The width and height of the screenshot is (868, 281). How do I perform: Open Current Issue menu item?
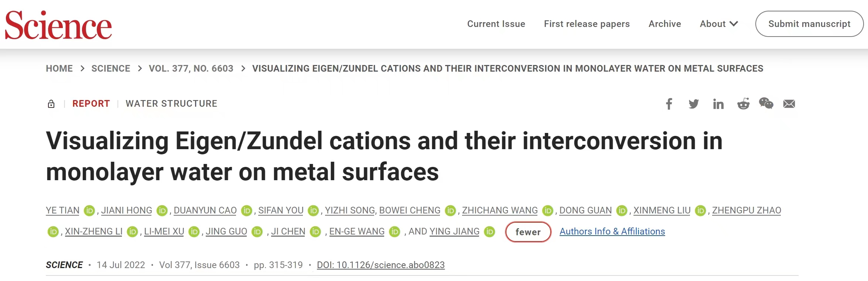496,24
